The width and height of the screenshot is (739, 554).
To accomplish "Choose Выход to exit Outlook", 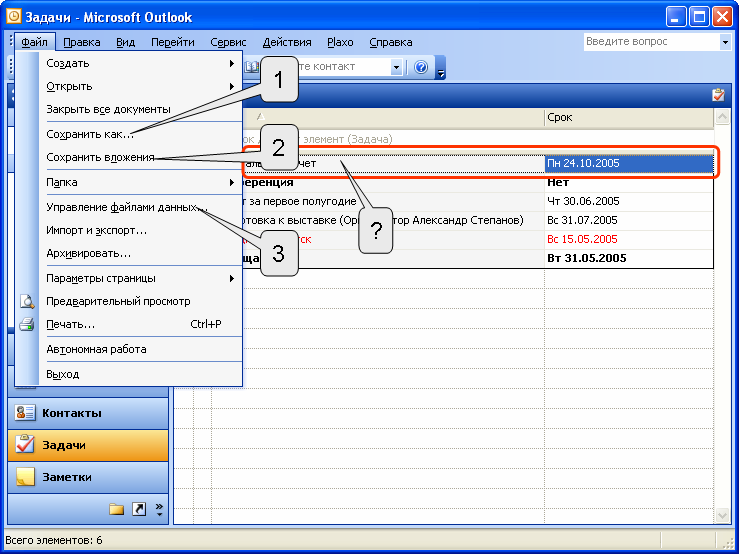I will click(140, 375).
